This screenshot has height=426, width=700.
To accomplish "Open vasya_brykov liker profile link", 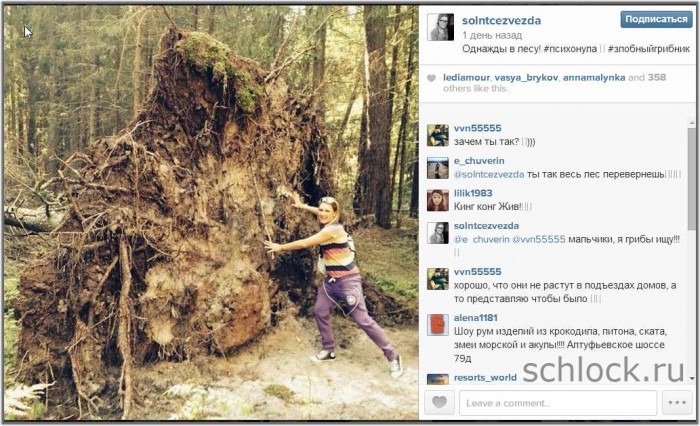I will (x=526, y=77).
